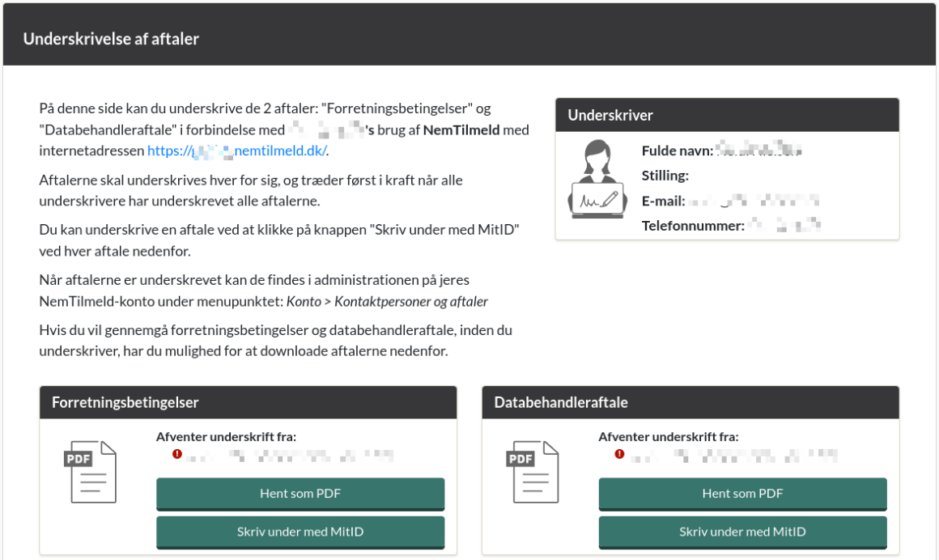This screenshot has height=560, width=939.
Task: Click the Stilling label
Action: 665,176
